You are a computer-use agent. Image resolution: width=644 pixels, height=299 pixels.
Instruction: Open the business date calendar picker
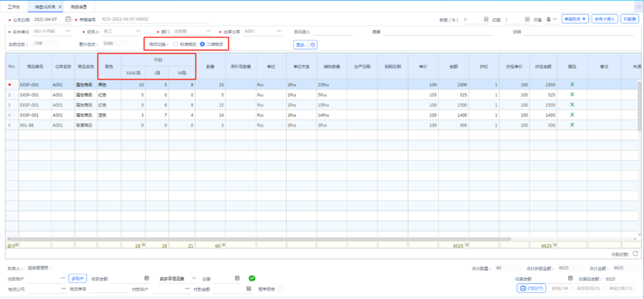point(67,20)
